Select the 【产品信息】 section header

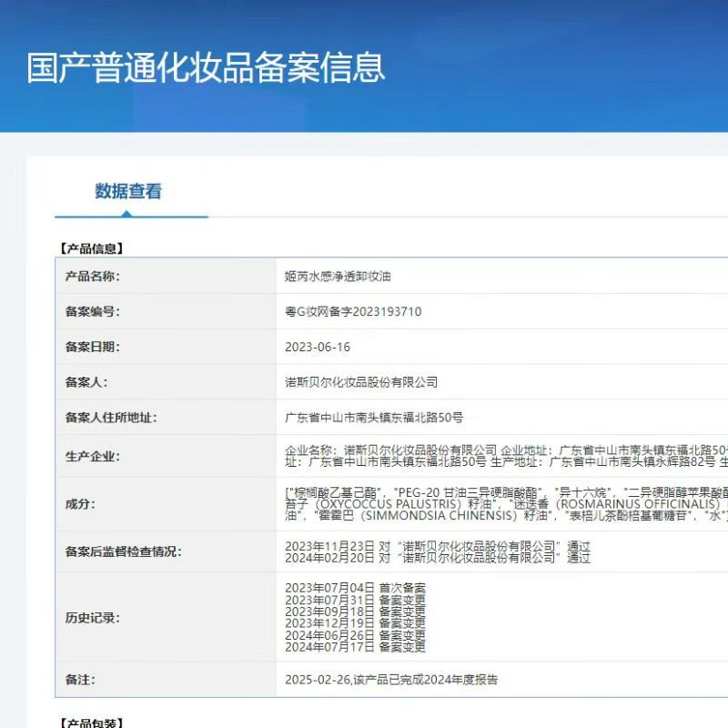click(x=91, y=248)
